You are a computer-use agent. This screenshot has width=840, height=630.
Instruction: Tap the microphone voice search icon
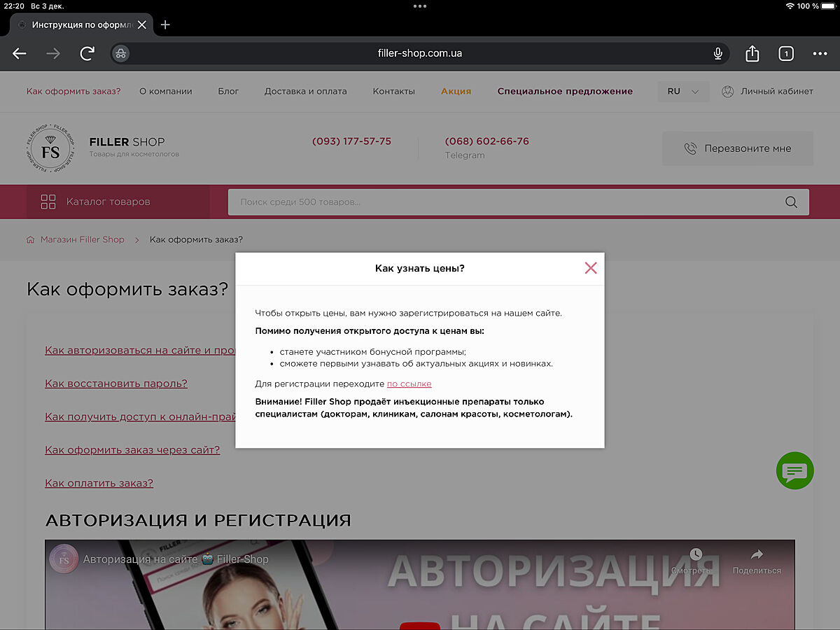[x=717, y=54]
